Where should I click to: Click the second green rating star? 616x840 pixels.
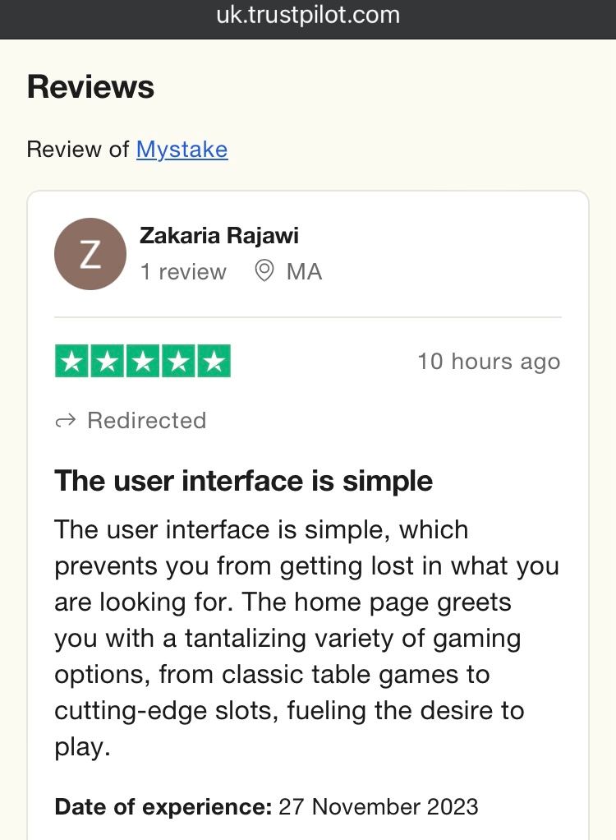click(108, 362)
